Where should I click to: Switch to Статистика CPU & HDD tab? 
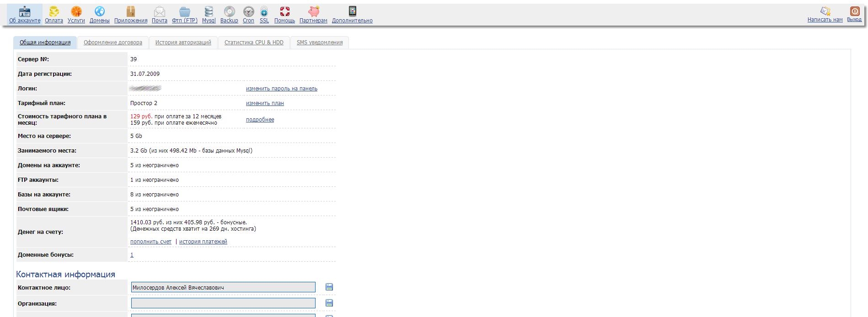coord(254,42)
